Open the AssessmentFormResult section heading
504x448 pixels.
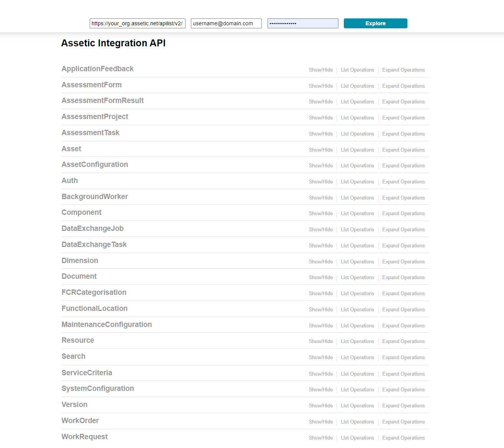(x=103, y=101)
